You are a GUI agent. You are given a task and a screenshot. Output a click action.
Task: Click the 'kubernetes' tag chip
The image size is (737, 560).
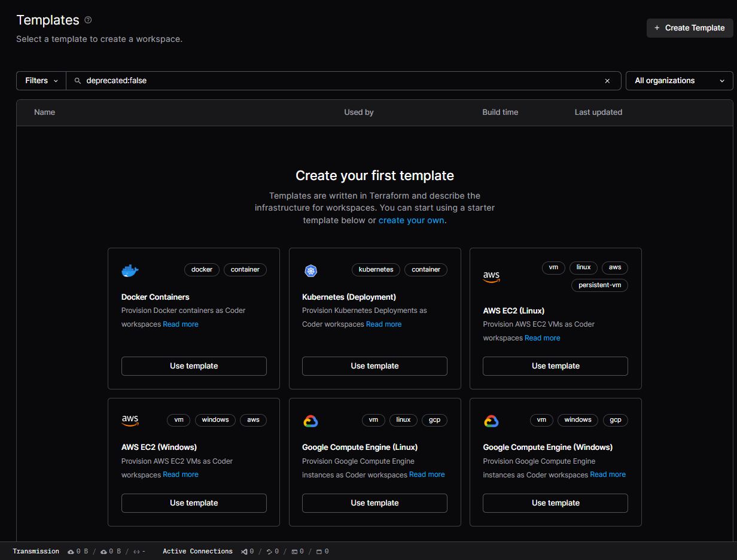click(376, 270)
